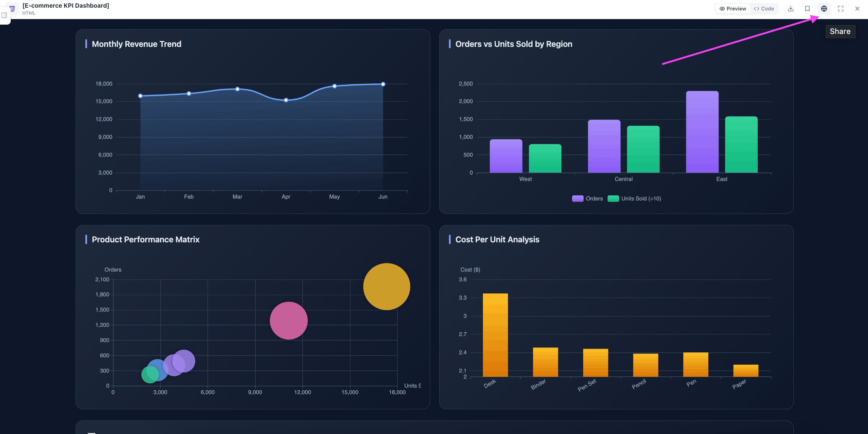Toggle Orders legend in region chart
Image resolution: width=868 pixels, height=434 pixels.
(587, 199)
